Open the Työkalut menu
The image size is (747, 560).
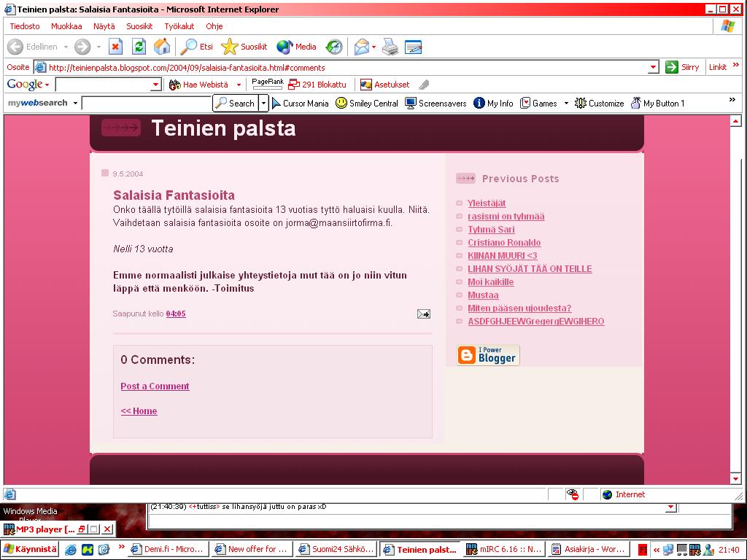pyautogui.click(x=179, y=26)
